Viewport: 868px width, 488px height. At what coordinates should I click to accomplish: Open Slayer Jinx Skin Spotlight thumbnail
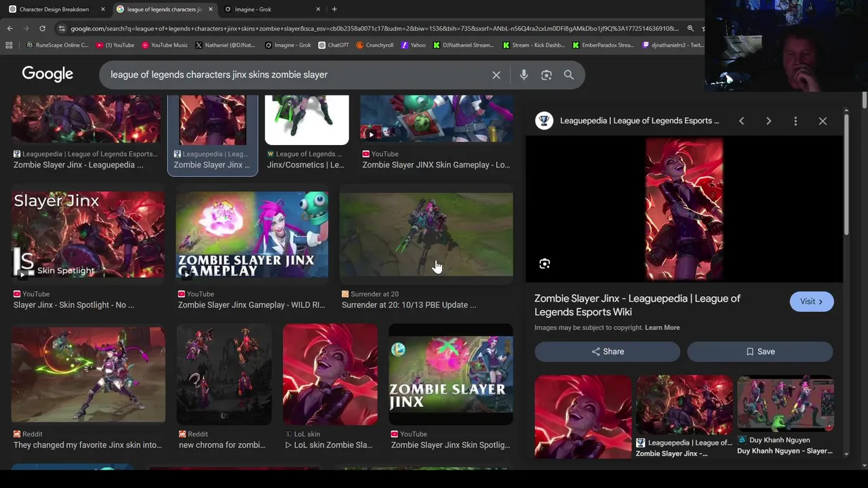87,235
